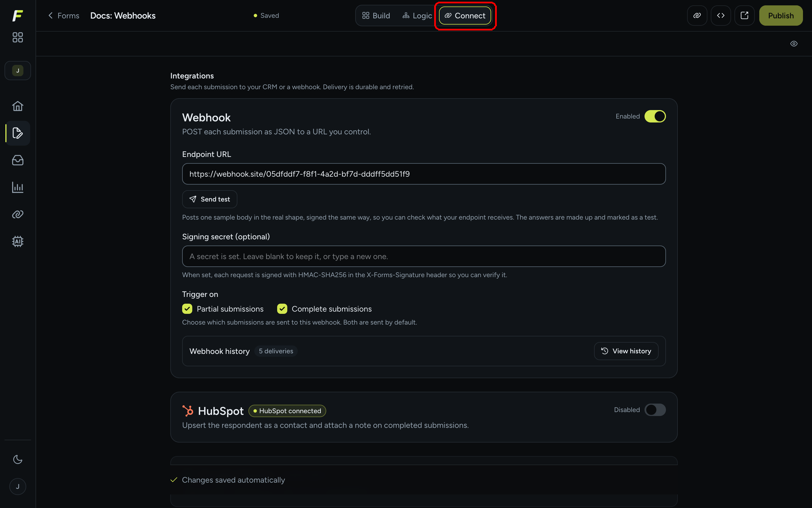Open form in new window icon
This screenshot has width=812, height=508.
click(x=744, y=16)
